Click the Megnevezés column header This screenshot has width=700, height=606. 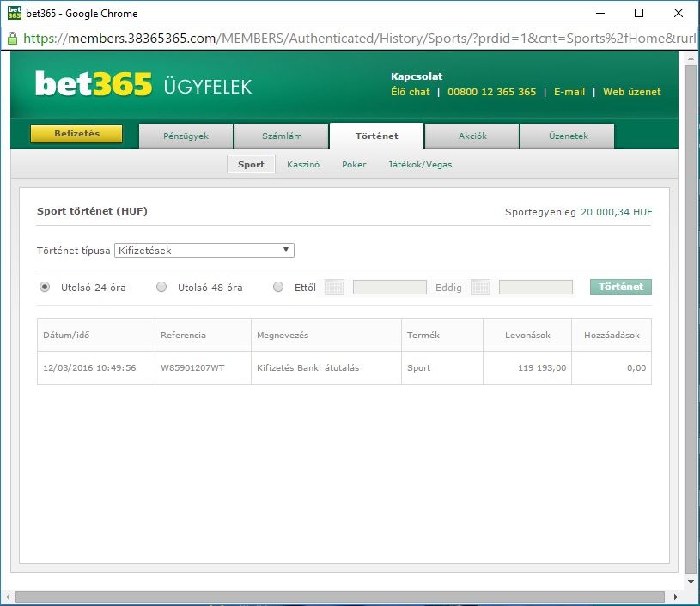point(326,335)
